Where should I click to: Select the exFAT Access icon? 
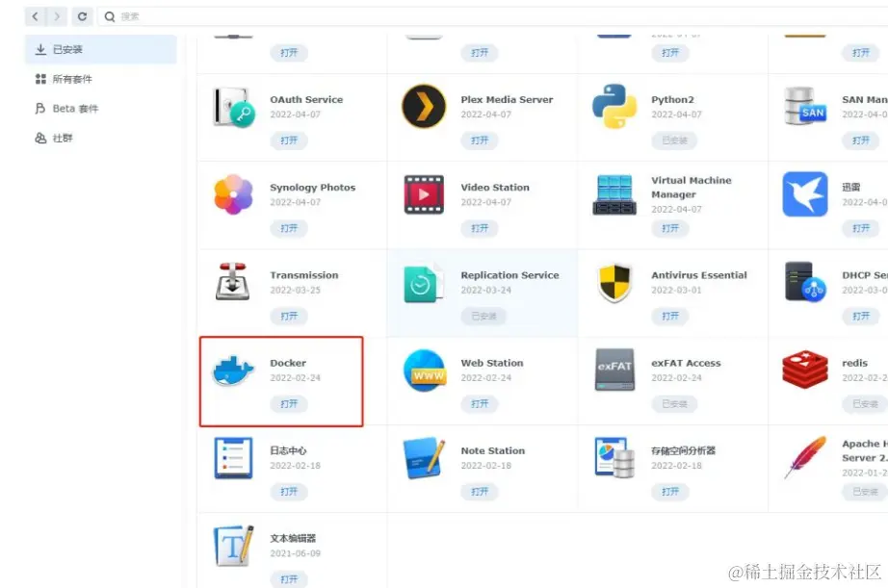point(614,370)
